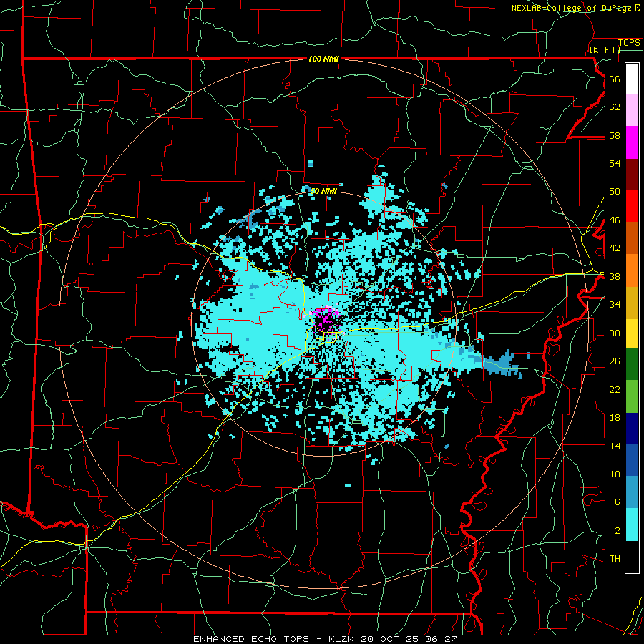
Task: Click the magenta legend swatch
Action: 632,142
